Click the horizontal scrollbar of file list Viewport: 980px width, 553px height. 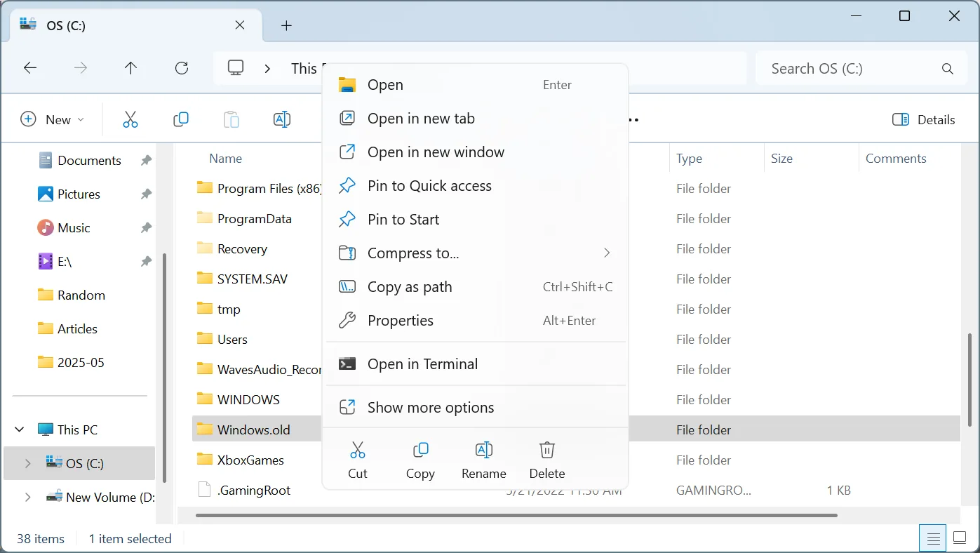[516, 515]
